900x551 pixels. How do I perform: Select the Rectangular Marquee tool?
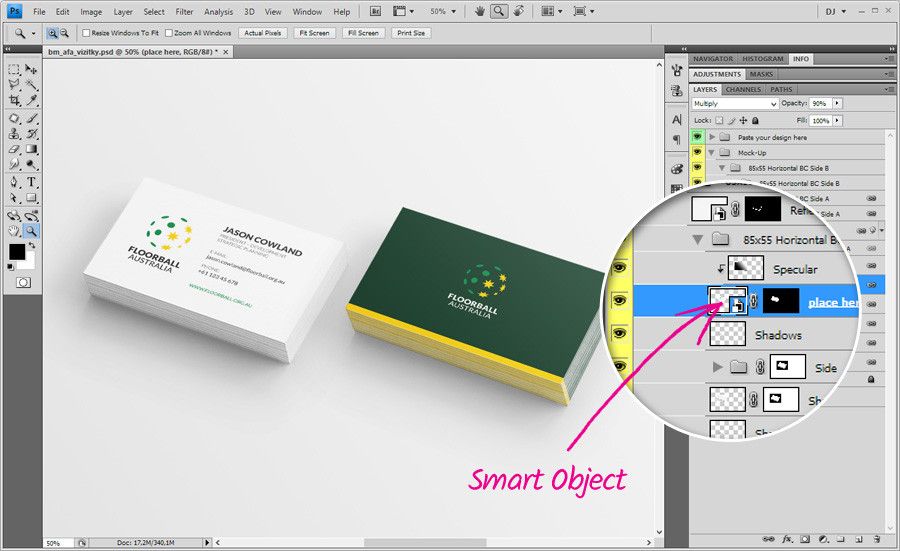14,69
